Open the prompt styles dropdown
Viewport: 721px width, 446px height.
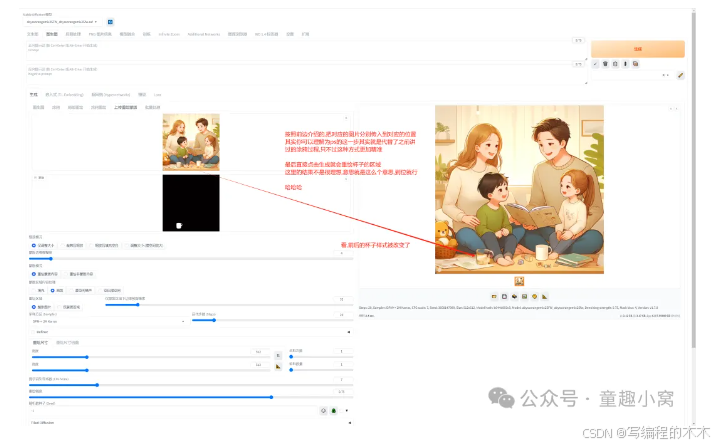pos(632,75)
